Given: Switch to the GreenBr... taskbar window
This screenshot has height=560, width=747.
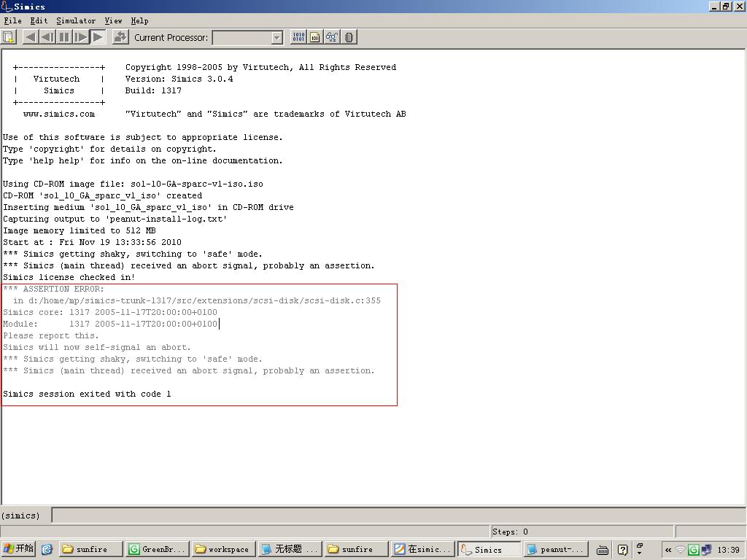Looking at the screenshot, I should [x=158, y=550].
